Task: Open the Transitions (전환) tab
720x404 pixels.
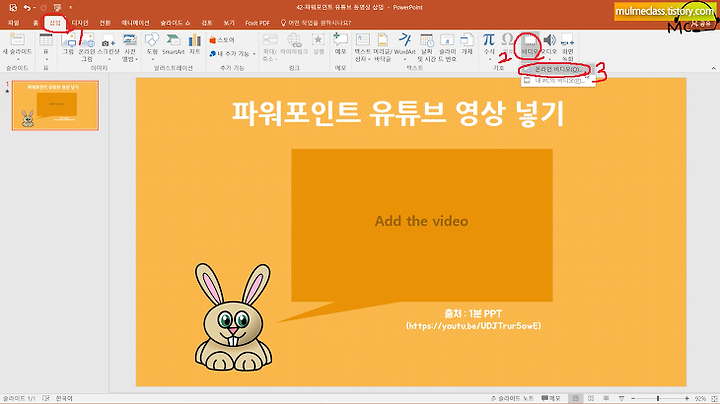Action: 105,22
